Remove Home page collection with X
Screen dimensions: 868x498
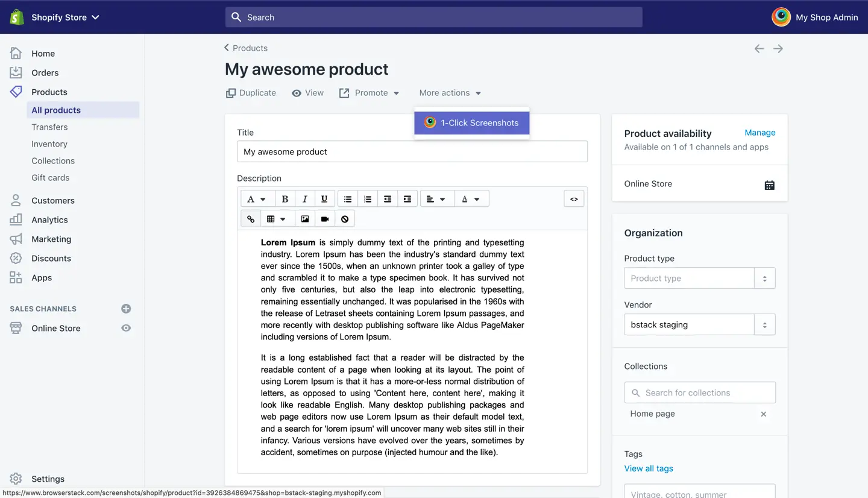tap(763, 414)
